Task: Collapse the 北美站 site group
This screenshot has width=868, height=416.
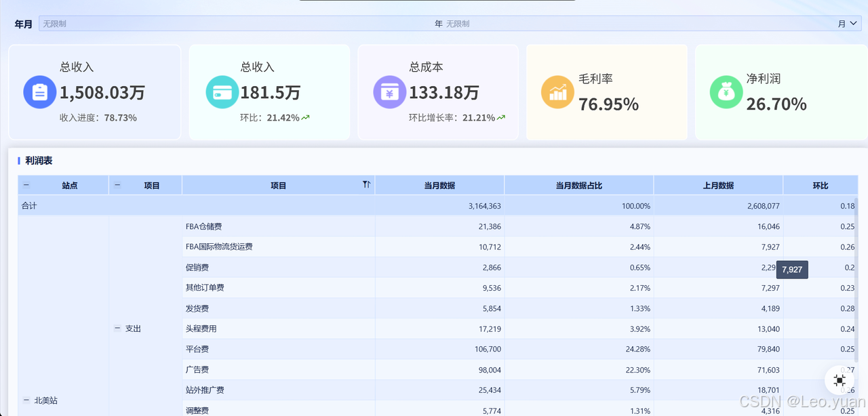Action: click(26, 400)
